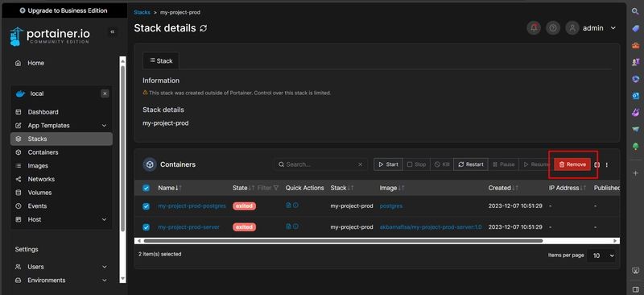
Task: Open the notifications bell icon
Action: 534,28
